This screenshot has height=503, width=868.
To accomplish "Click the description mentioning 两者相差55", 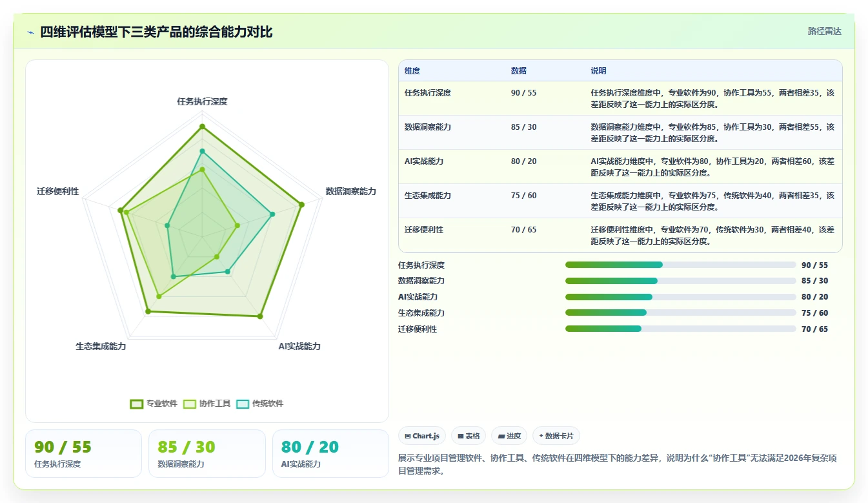I will point(712,132).
